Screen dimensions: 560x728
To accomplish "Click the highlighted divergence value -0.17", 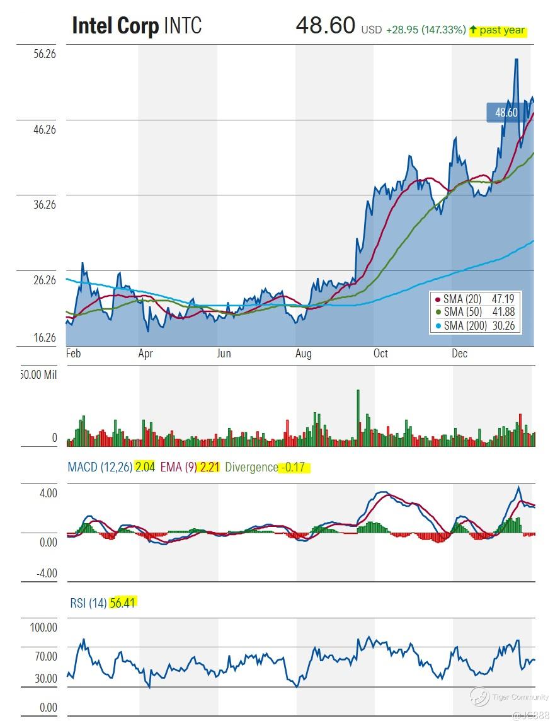I will 294,466.
